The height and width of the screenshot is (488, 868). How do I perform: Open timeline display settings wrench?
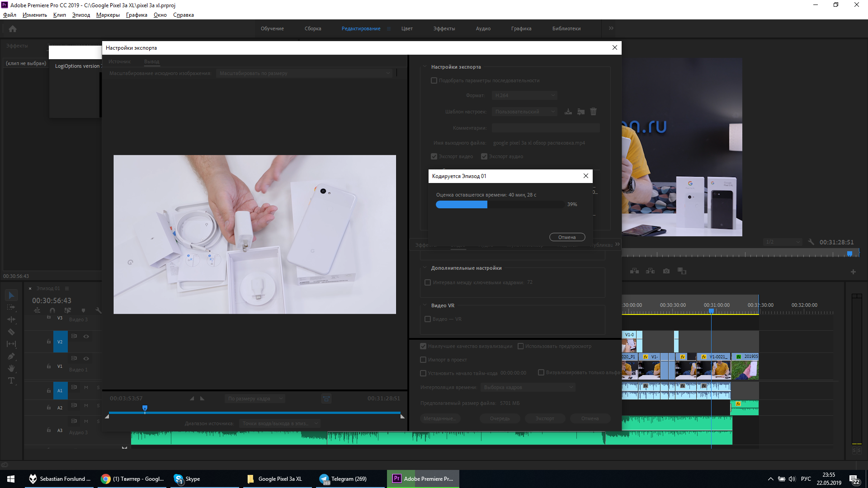(99, 310)
